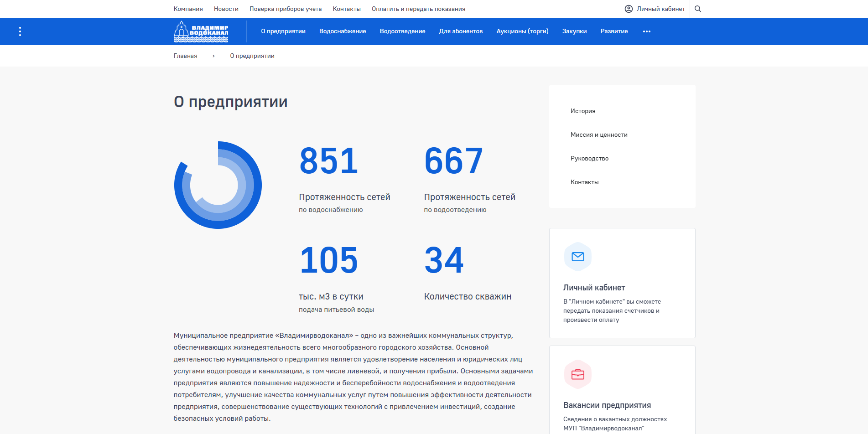Click 'Количество скважин' label
The width and height of the screenshot is (868, 434).
(468, 297)
